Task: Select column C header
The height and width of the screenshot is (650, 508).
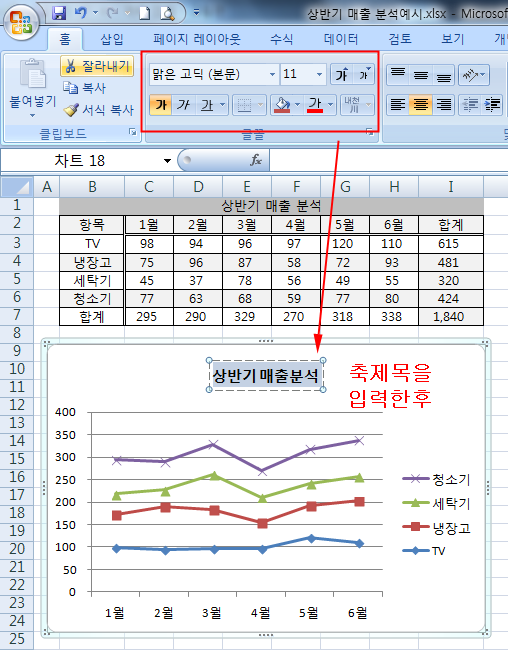Action: point(149,187)
